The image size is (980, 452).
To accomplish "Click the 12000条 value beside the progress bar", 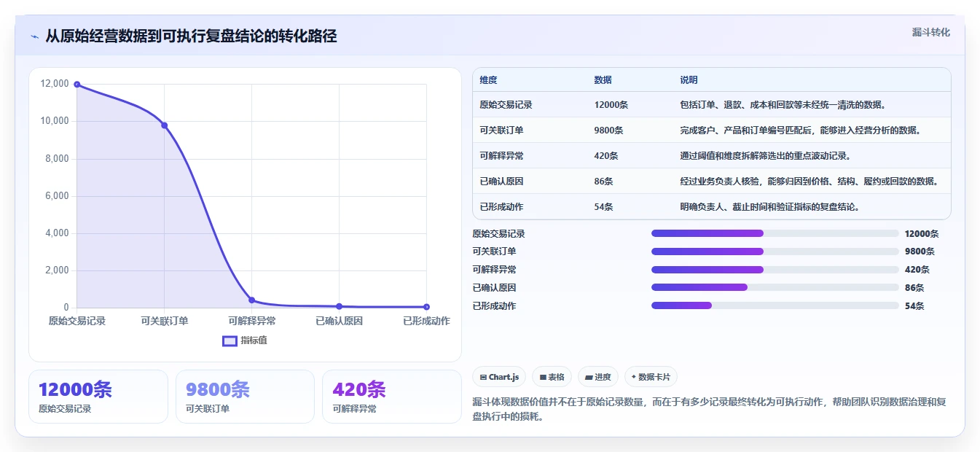I will [x=922, y=233].
